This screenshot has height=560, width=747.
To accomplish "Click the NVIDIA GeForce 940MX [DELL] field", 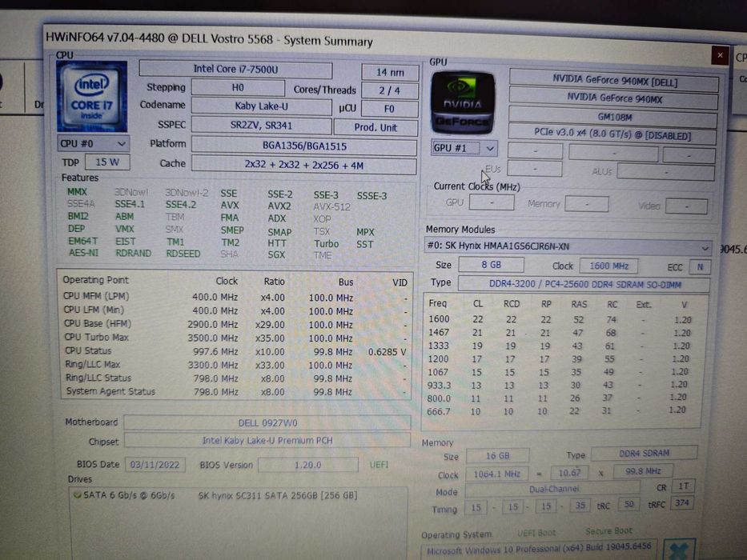I will click(x=614, y=81).
